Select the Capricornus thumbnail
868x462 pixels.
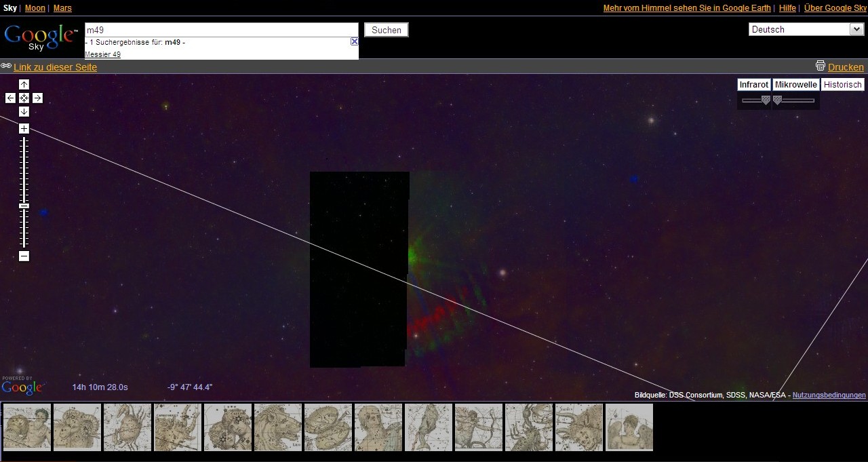[178, 427]
